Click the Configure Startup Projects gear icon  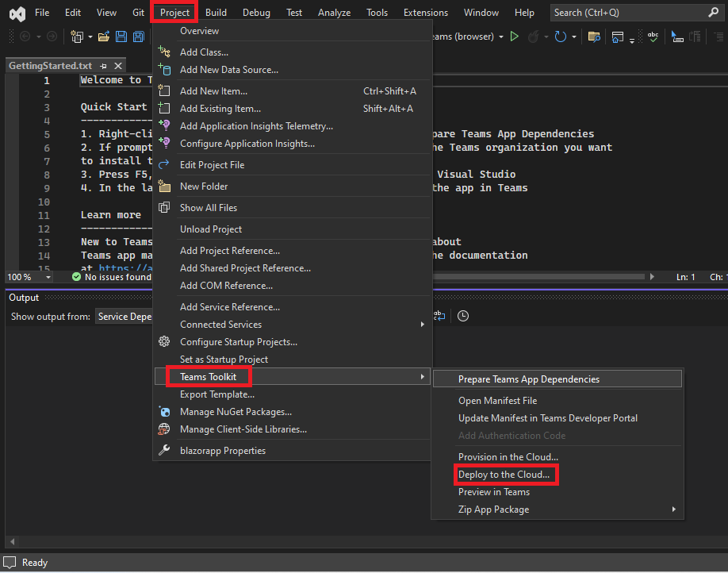164,341
